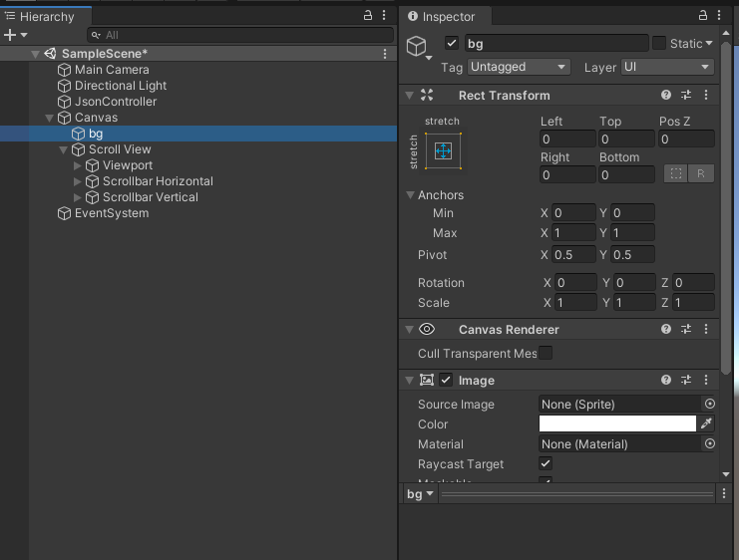
Task: Open Image component three-dot menu
Action: (x=706, y=380)
